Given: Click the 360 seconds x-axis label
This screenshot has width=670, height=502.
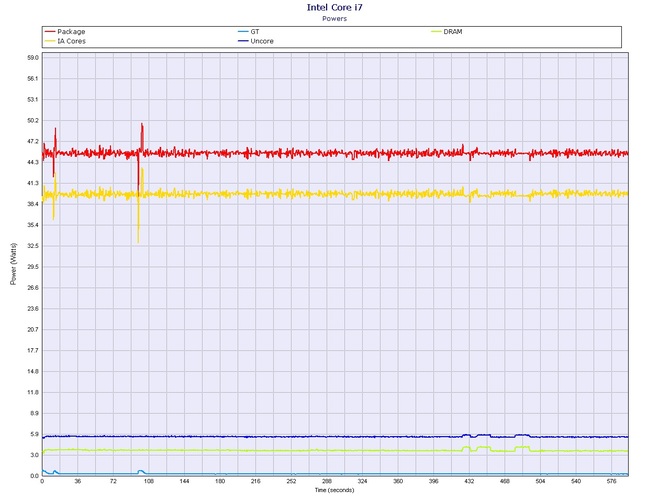Looking at the screenshot, I should pos(398,481).
